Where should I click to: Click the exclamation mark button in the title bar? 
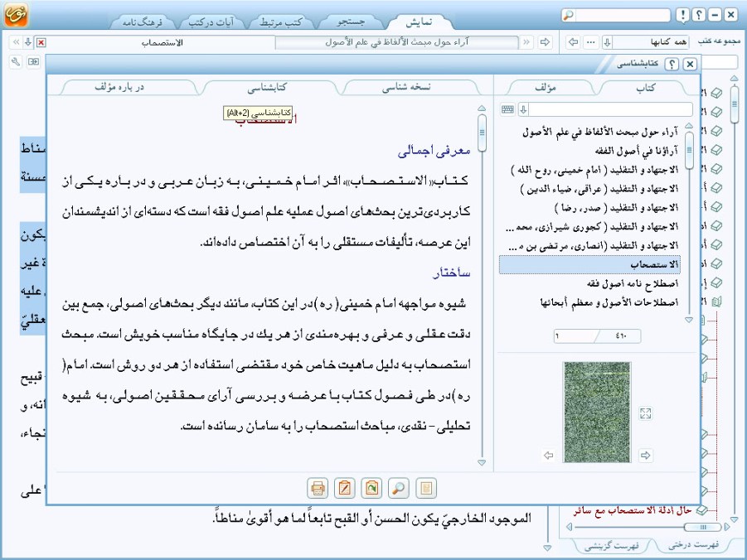tap(682, 15)
